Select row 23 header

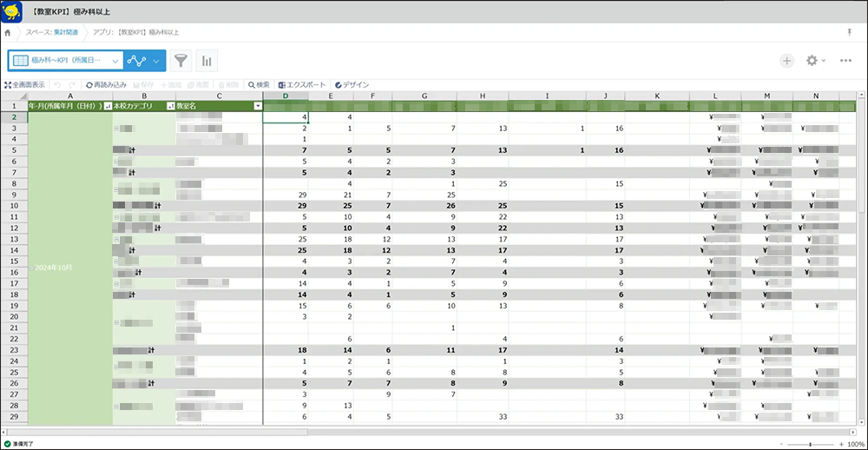(x=14, y=350)
